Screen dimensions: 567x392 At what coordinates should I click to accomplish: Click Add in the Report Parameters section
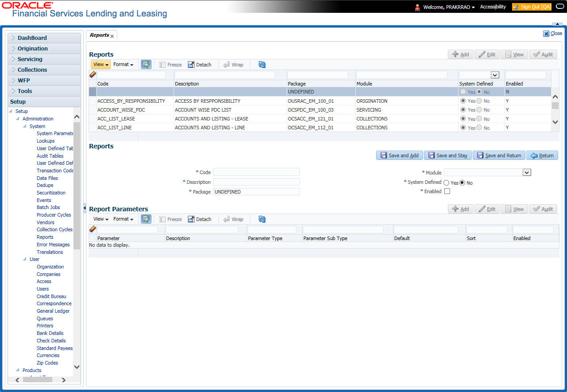coord(460,209)
